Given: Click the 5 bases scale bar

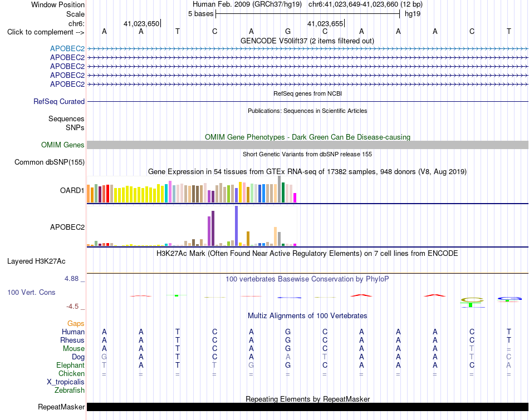Looking at the screenshot, I should pyautogui.click(x=308, y=14).
